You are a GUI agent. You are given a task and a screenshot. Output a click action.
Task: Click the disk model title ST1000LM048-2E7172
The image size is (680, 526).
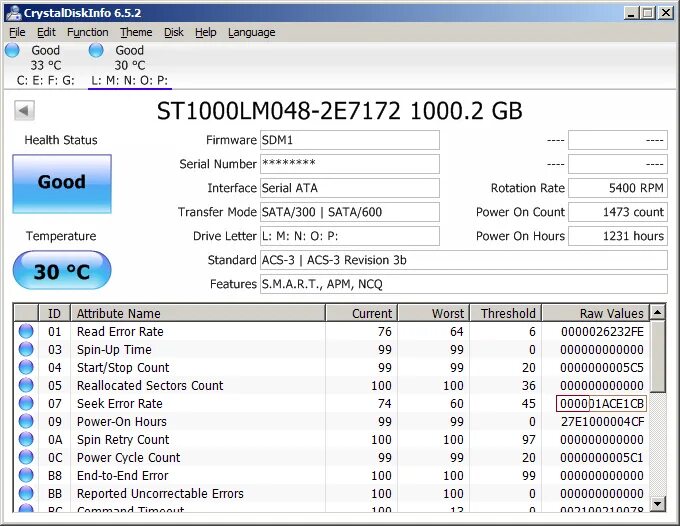click(x=278, y=111)
